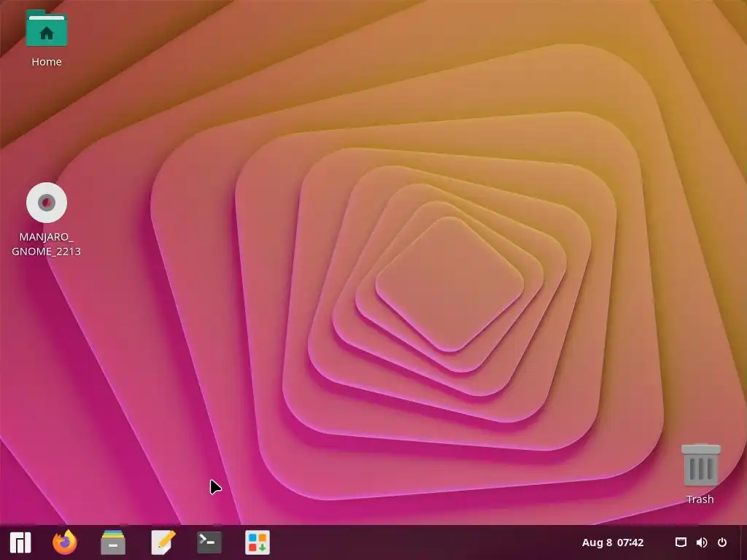
Task: Launch the text editor from the taskbar
Action: coord(163,542)
